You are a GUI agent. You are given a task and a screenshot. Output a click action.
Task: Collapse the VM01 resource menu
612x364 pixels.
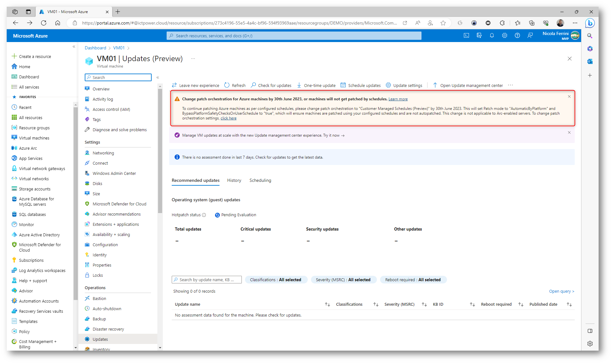click(x=158, y=77)
